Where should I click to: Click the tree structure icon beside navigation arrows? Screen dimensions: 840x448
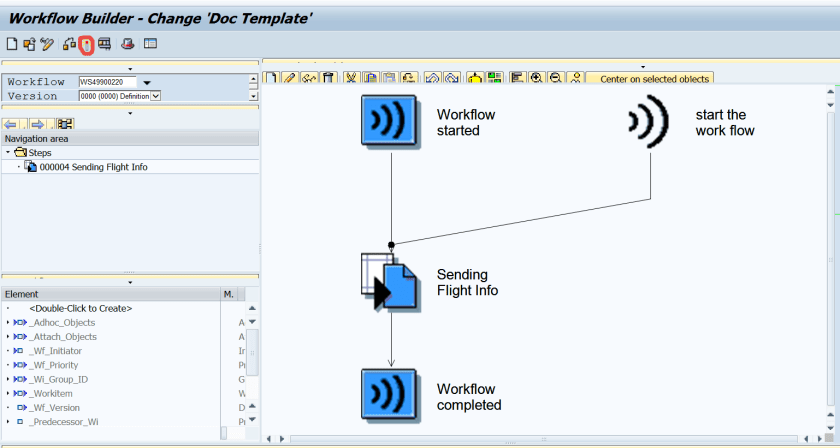(65, 124)
